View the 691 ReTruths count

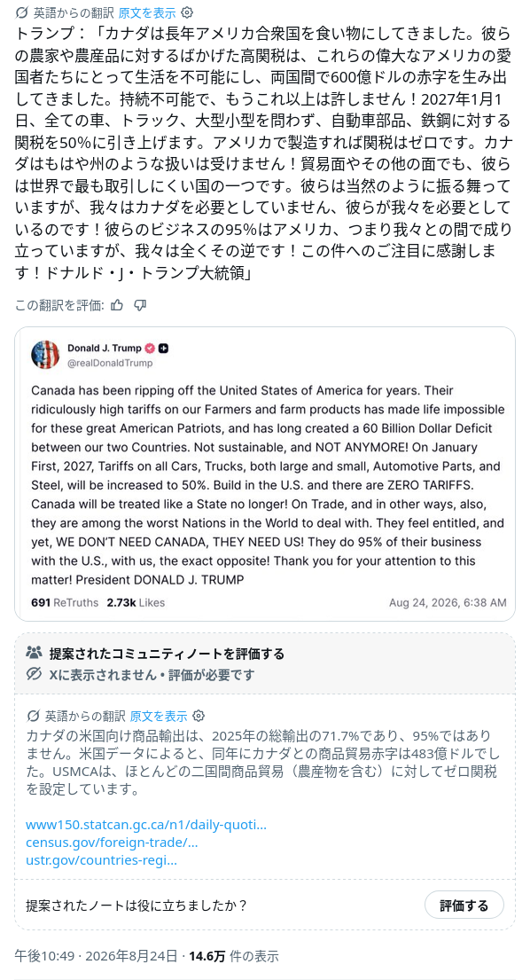[65, 602]
